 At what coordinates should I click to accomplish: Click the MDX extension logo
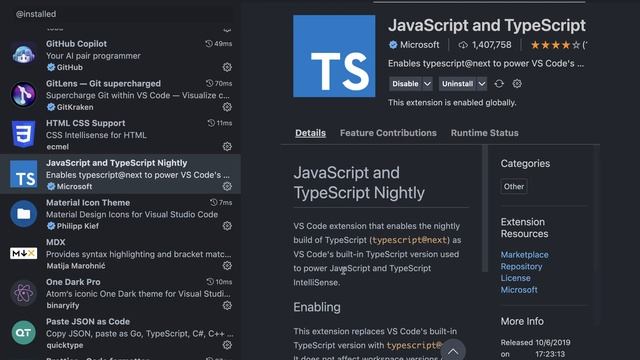24,253
